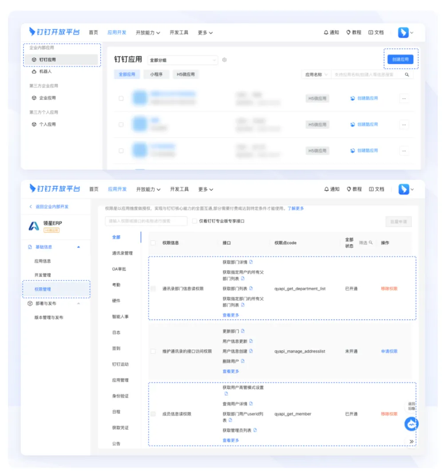Switch to the H5微应用 tab
The height and width of the screenshot is (476, 448).
186,75
